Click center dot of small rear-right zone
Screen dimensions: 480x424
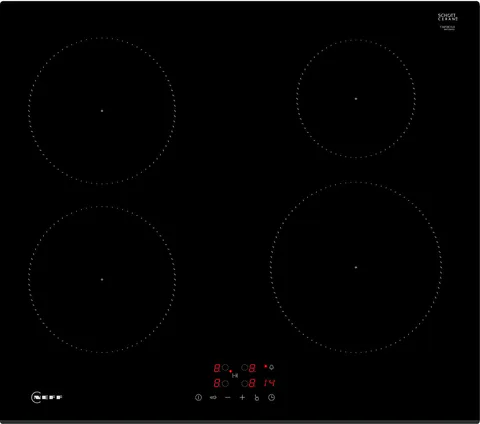point(356,99)
